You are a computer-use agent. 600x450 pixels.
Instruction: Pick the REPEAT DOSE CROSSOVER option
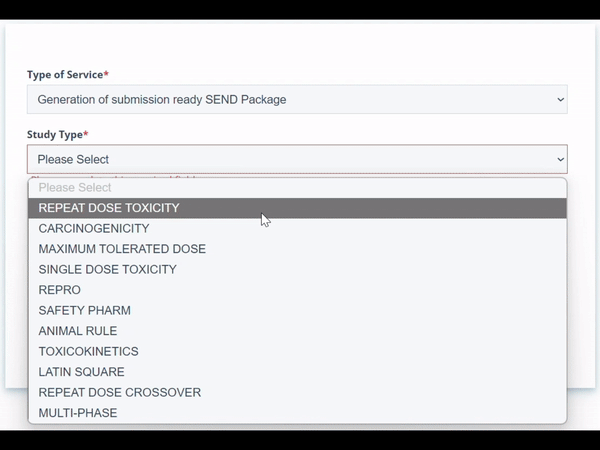click(119, 393)
